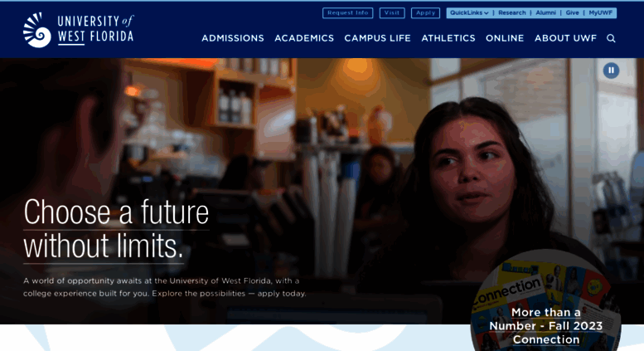Click the University of West Florida wordmark
644x351 pixels.
(x=95, y=29)
